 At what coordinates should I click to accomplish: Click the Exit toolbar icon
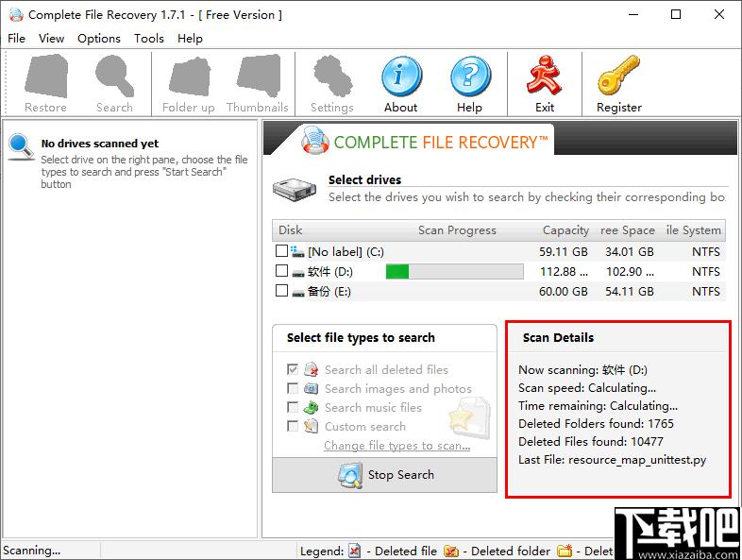tap(544, 75)
